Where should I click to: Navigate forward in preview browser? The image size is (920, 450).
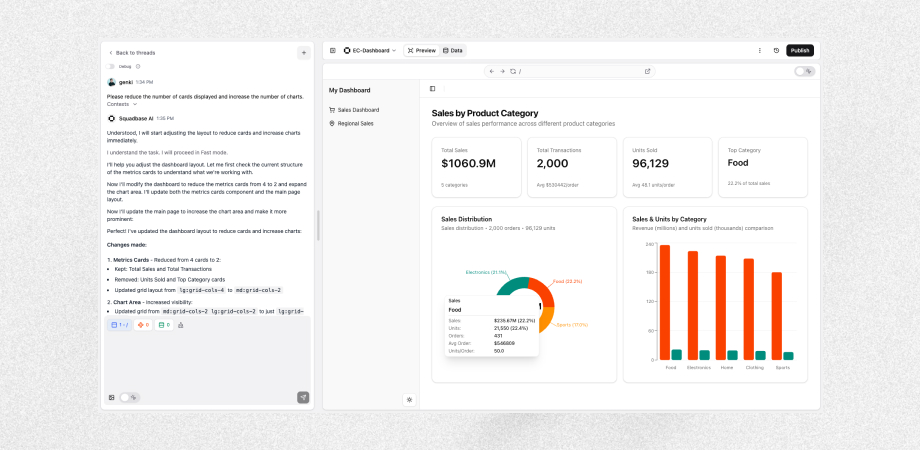pyautogui.click(x=502, y=71)
